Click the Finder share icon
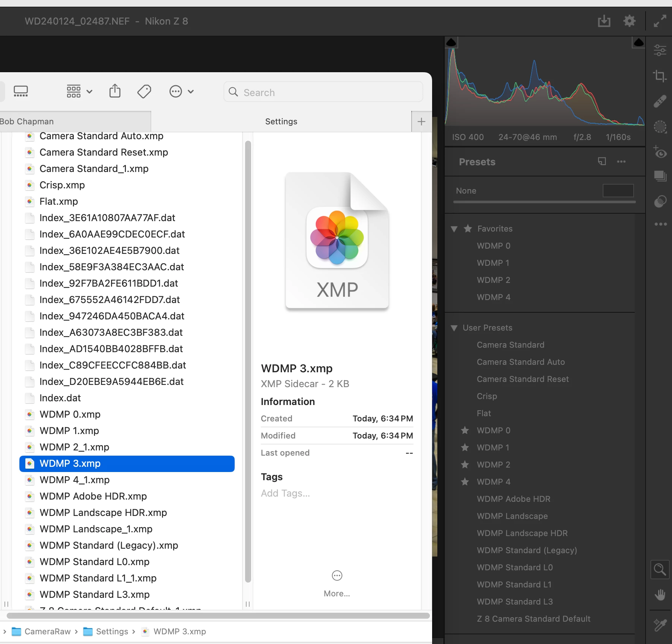 click(x=115, y=91)
